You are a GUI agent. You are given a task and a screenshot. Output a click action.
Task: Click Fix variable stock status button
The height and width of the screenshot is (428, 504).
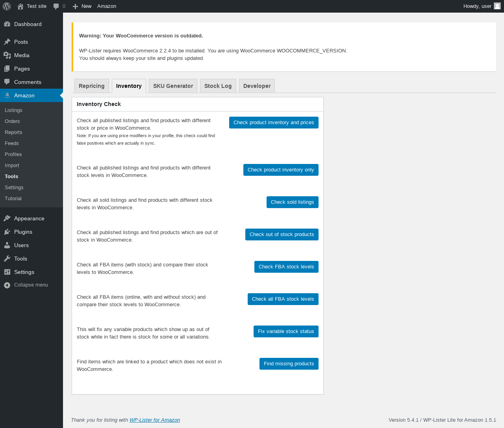click(286, 331)
